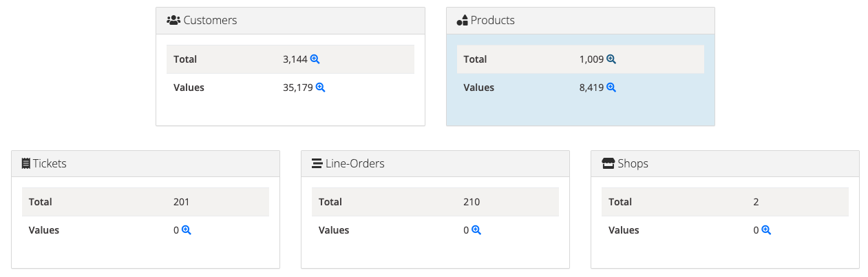This screenshot has height=277, width=868.
Task: Click magnifier icon in Line-Orders Values row
Action: pyautogui.click(x=476, y=230)
